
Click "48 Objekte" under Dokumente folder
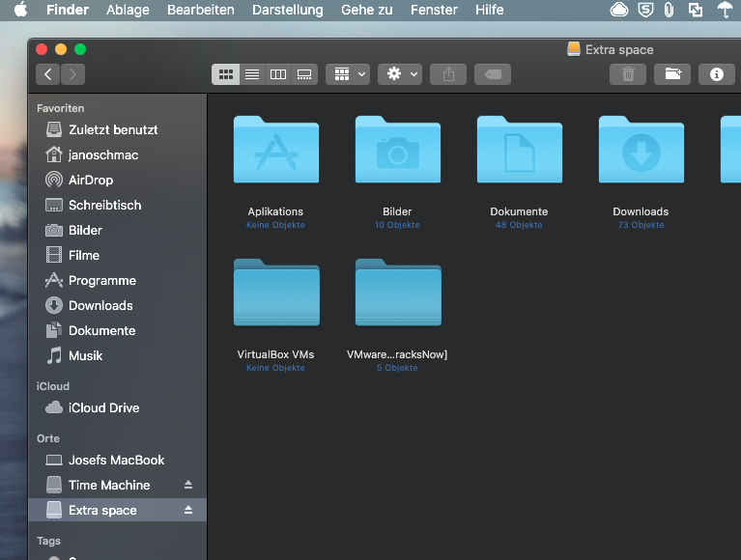(519, 225)
